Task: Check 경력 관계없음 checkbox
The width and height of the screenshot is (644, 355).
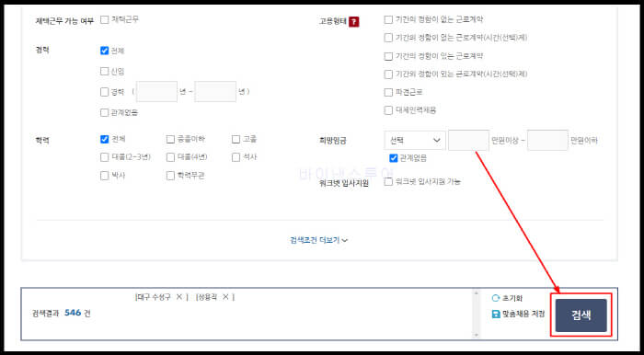Action: [x=104, y=112]
